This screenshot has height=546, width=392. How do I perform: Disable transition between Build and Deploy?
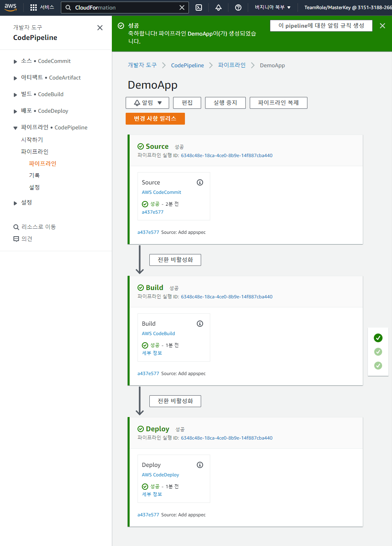175,401
